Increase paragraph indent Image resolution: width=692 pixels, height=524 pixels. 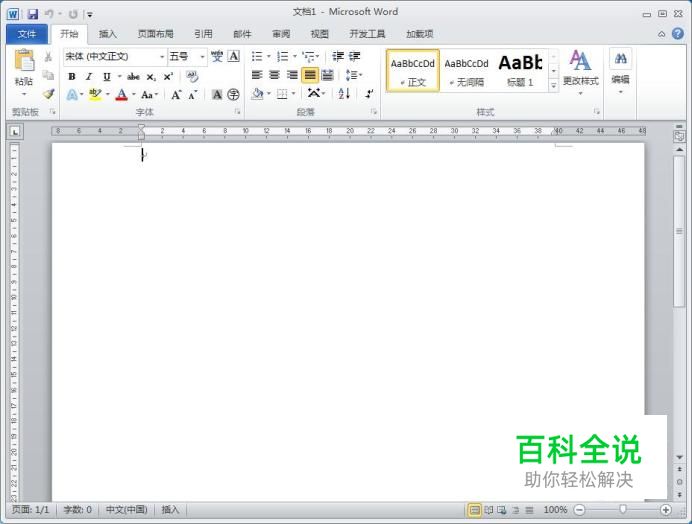click(x=354, y=56)
